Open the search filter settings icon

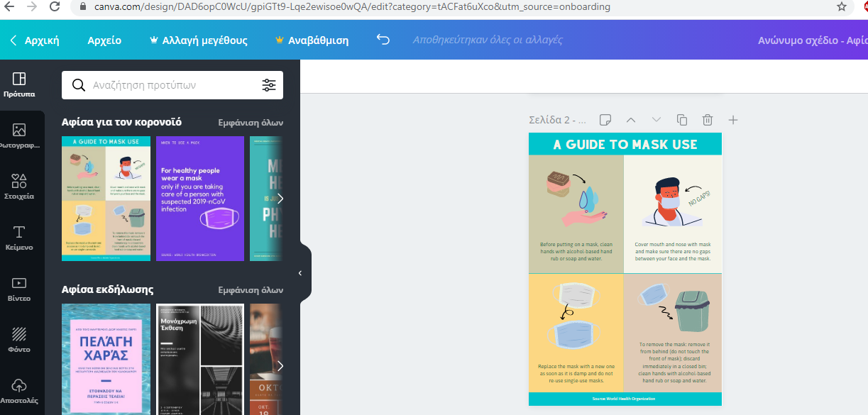coord(269,85)
